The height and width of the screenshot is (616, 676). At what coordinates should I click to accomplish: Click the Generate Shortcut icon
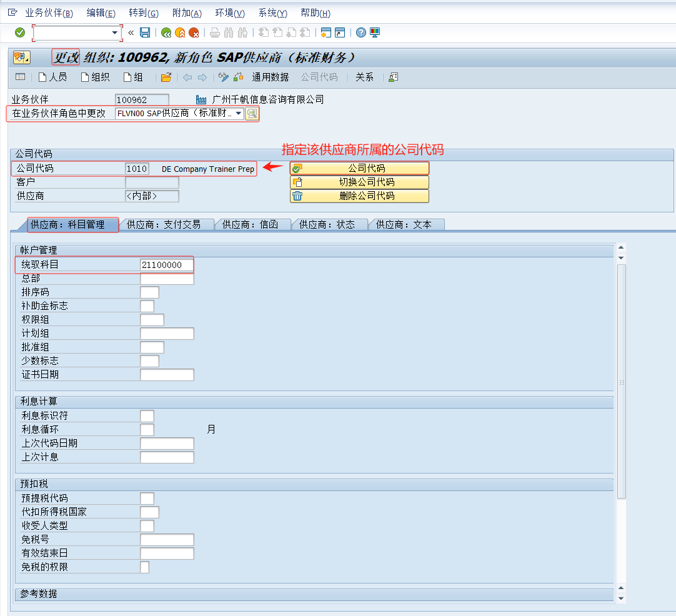tap(340, 32)
